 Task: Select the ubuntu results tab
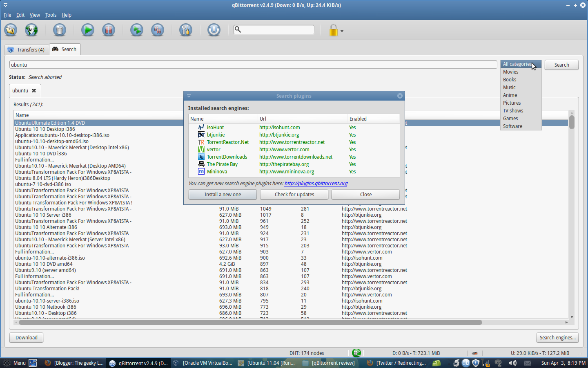click(24, 91)
